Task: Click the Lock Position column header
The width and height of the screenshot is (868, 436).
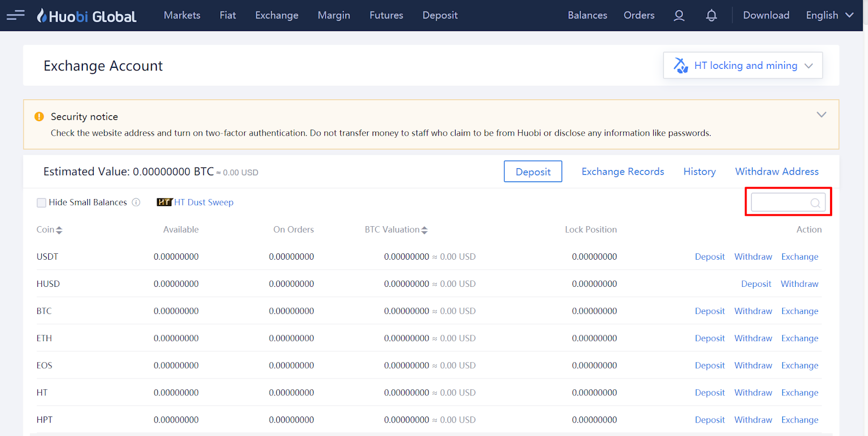Action: [x=591, y=229]
